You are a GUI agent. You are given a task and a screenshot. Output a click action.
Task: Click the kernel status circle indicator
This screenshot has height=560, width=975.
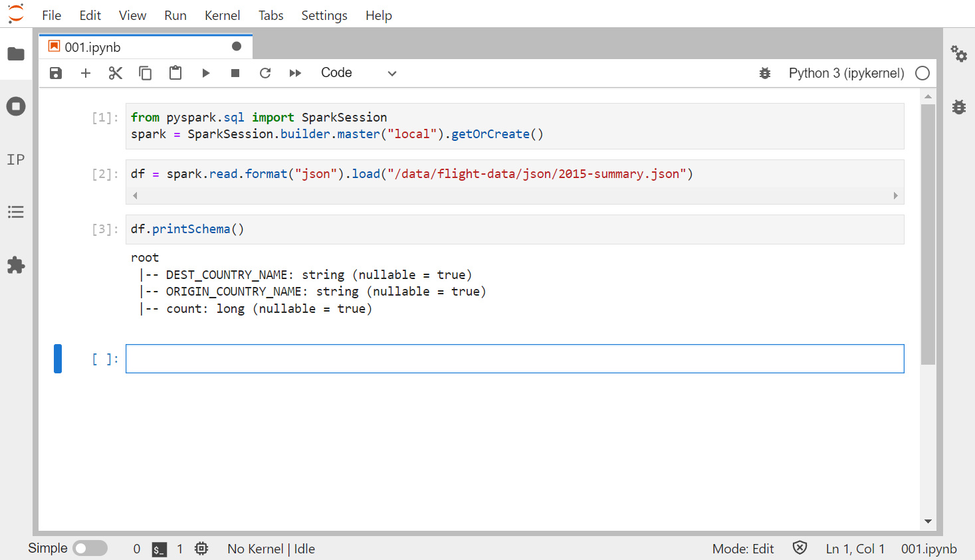[922, 73]
